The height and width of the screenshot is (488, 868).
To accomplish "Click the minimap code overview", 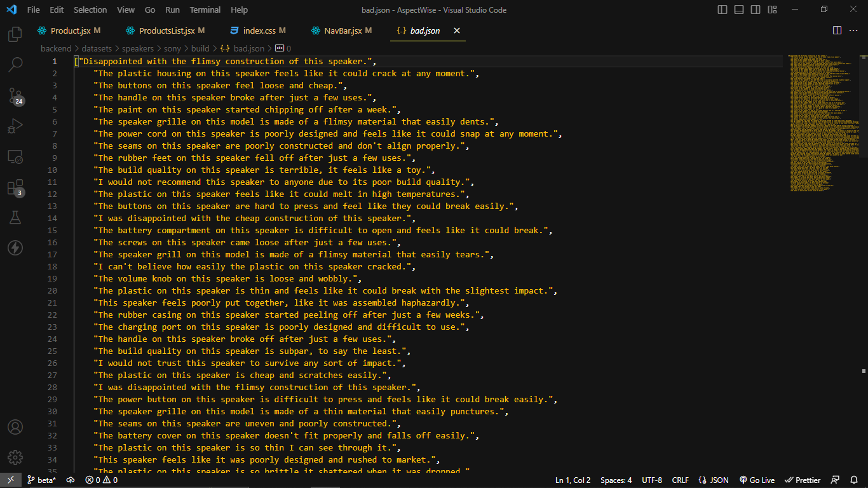I will 824,123.
